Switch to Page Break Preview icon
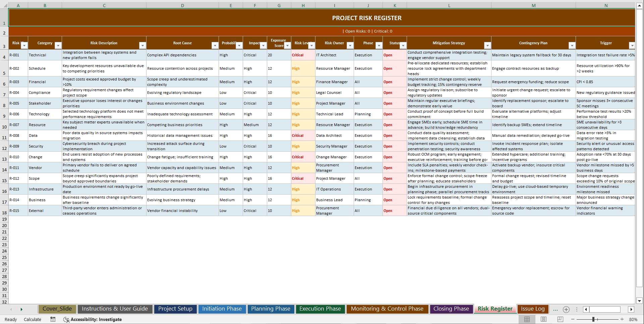644x324 pixels. pyautogui.click(x=560, y=319)
